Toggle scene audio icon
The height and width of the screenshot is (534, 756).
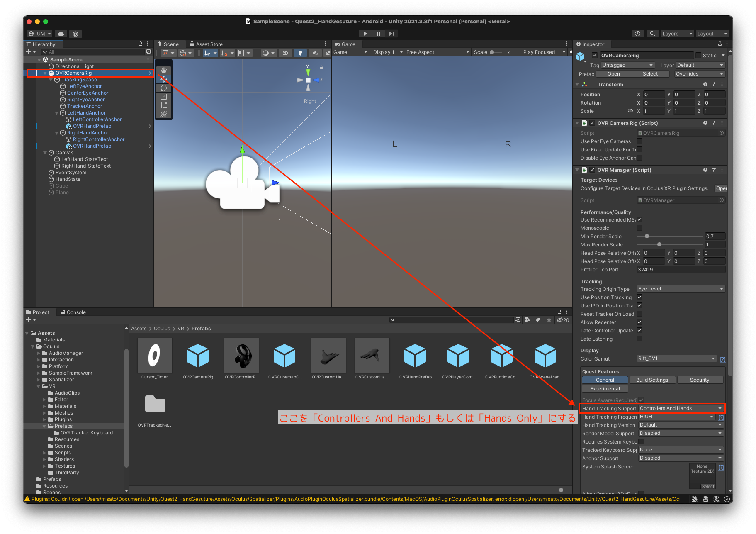[x=315, y=53]
